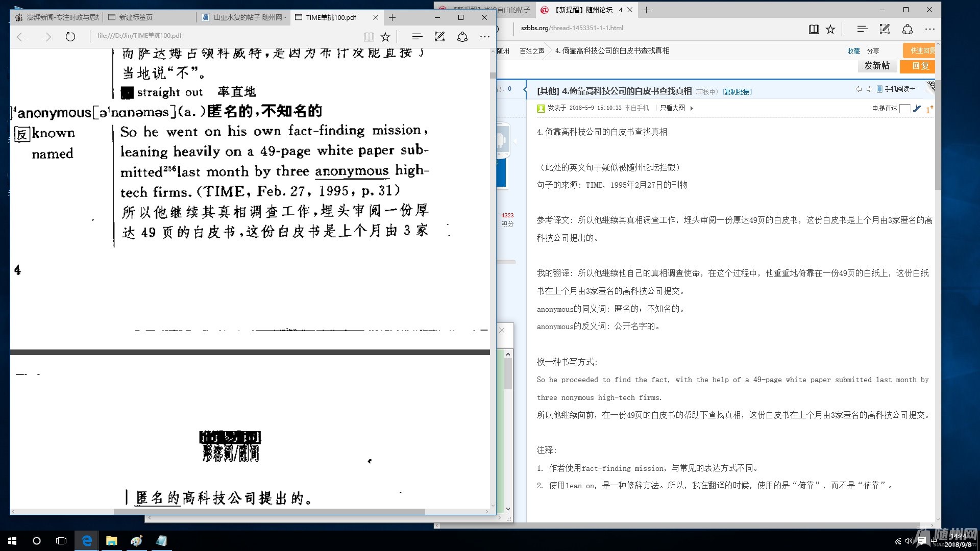
Task: Click forward arrow in PDF viewer window
Action: pyautogui.click(x=46, y=37)
